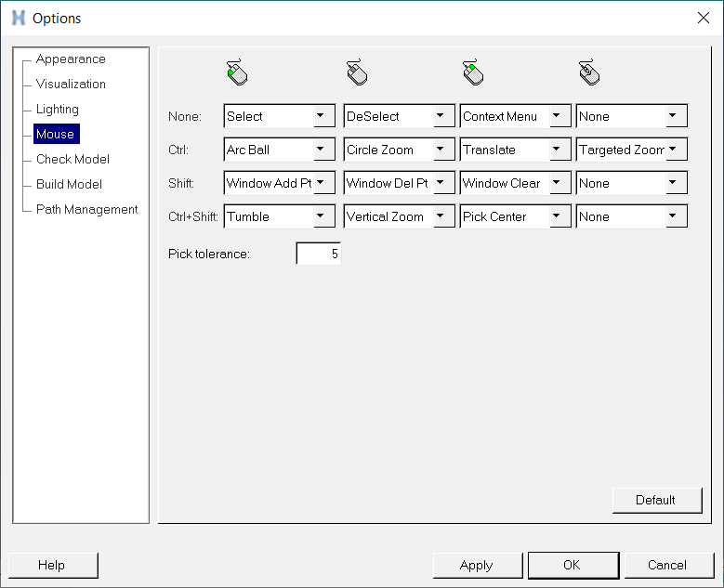Click the right mouse button icon
Image resolution: width=724 pixels, height=588 pixels.
473,72
